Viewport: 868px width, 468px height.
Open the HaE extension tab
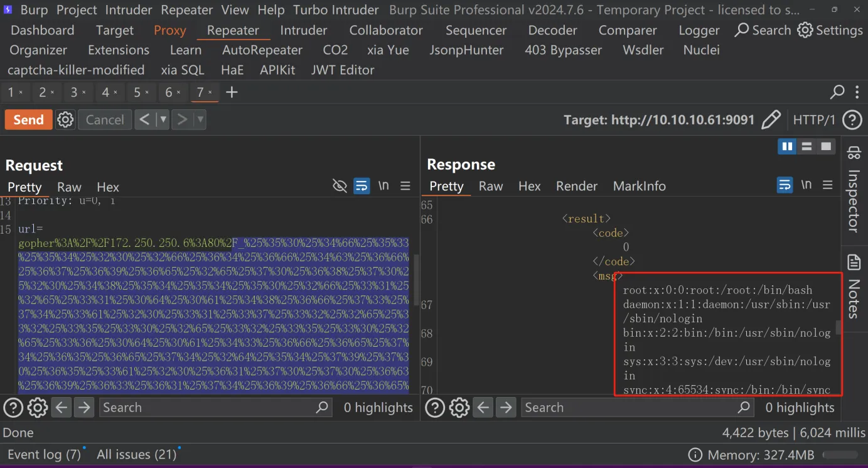coord(232,70)
